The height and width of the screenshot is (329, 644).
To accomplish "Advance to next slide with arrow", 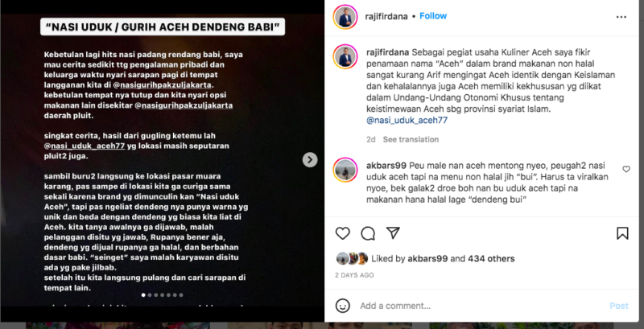I will tap(310, 159).
